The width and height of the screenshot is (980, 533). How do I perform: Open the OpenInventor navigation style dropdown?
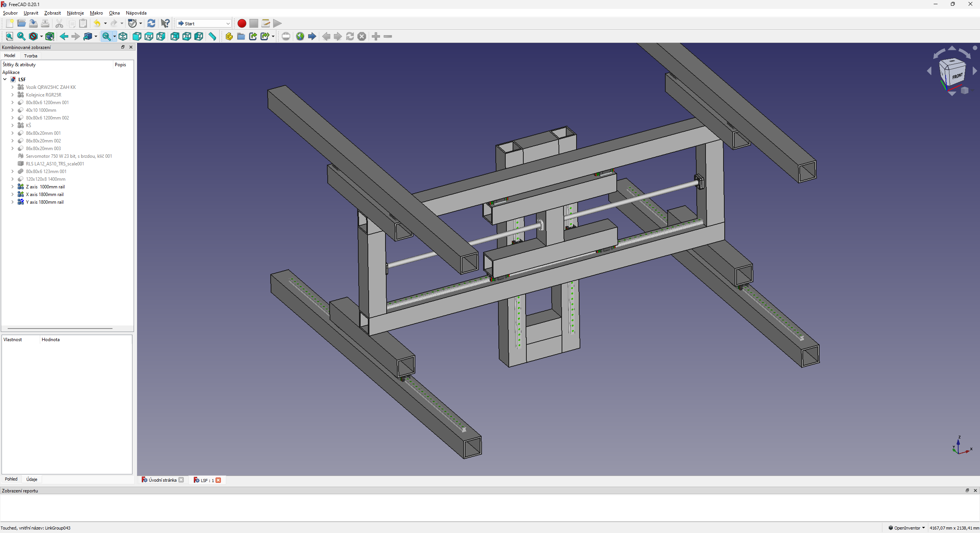[906, 528]
